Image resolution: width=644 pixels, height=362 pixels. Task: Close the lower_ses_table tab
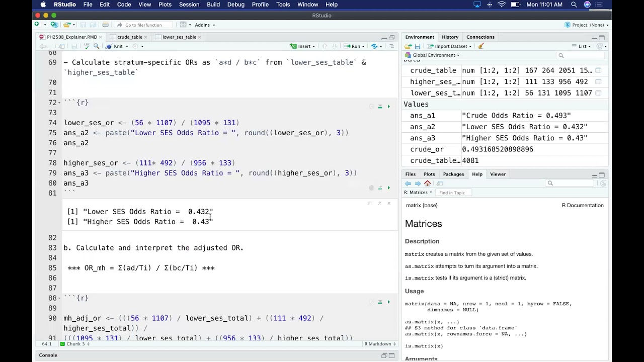tap(200, 37)
